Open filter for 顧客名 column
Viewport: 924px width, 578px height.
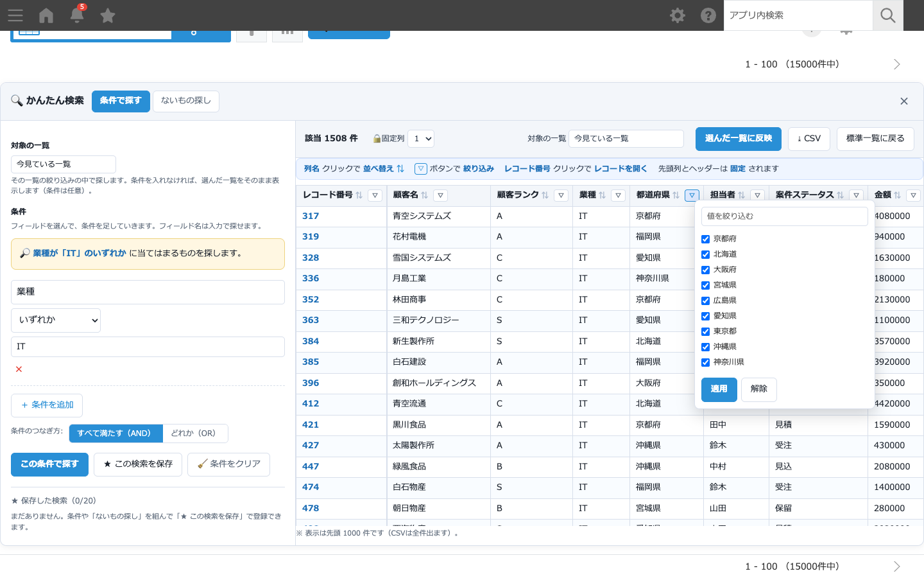(440, 195)
